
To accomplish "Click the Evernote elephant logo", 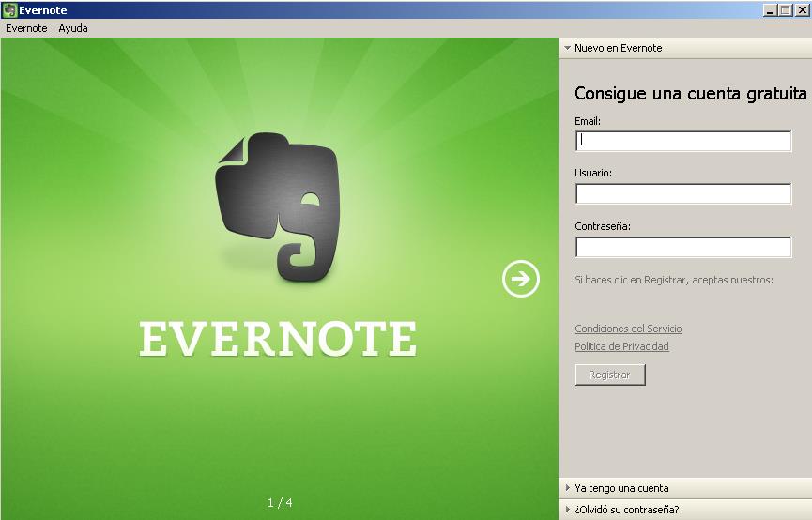I will 278,206.
